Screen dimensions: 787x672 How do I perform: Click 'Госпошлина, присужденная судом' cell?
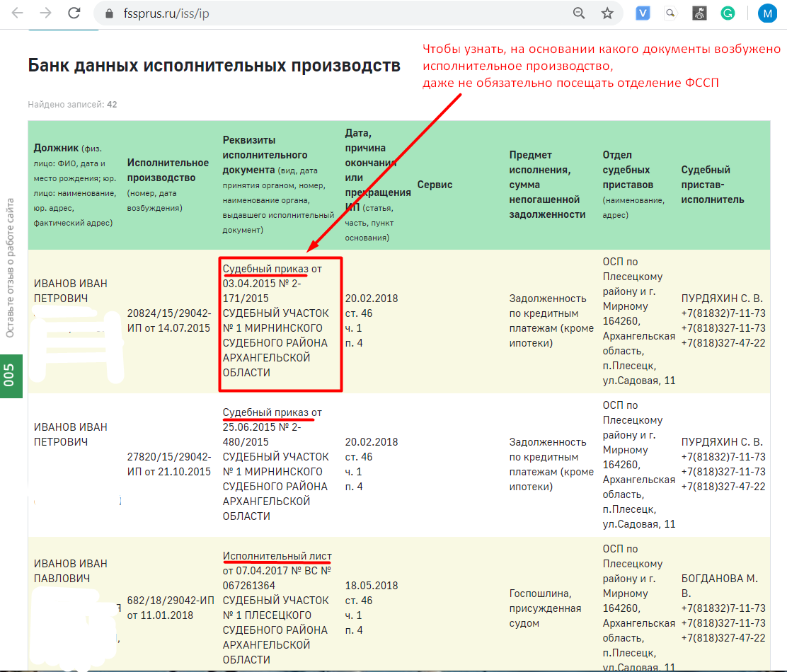545,608
